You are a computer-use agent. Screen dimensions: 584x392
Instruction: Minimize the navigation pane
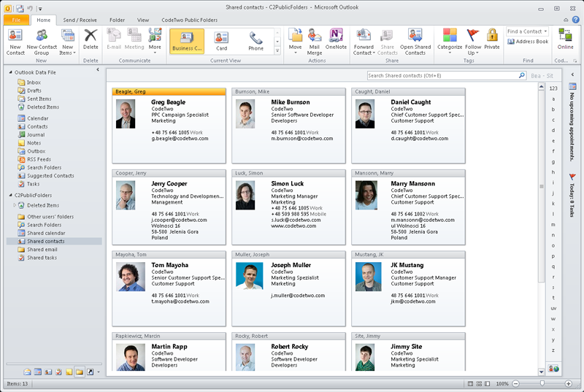click(x=98, y=69)
